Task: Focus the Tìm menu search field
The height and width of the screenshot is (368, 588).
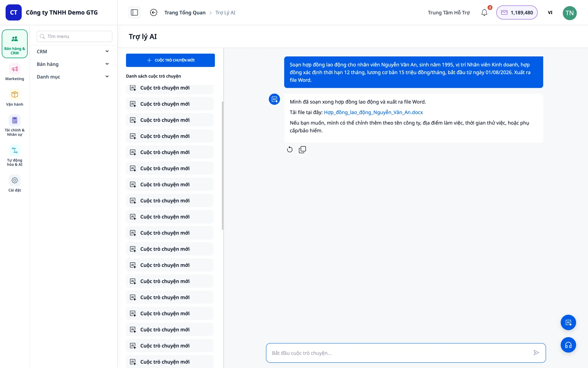Action: coord(74,36)
